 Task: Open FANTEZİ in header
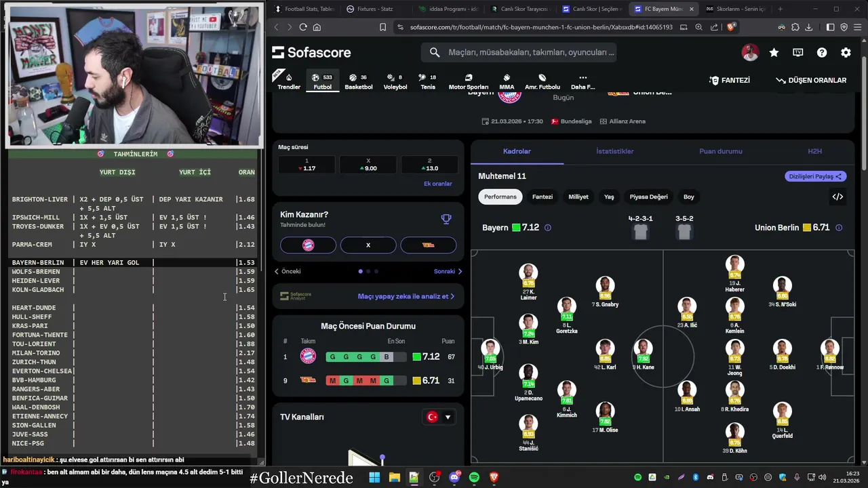pos(730,80)
